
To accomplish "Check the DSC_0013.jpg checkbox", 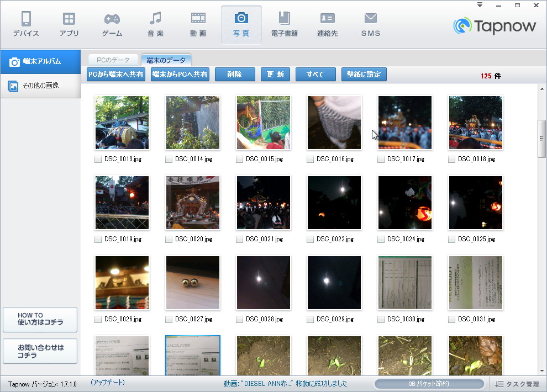I will point(98,159).
